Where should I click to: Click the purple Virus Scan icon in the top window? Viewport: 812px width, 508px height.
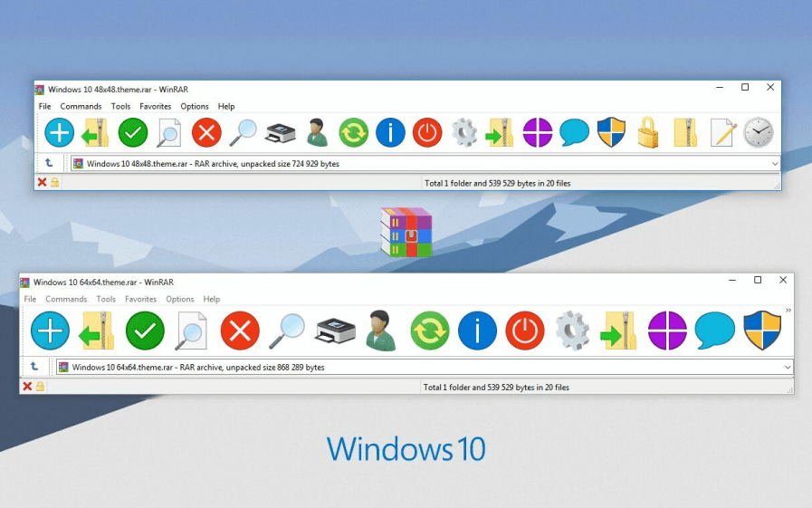[538, 133]
